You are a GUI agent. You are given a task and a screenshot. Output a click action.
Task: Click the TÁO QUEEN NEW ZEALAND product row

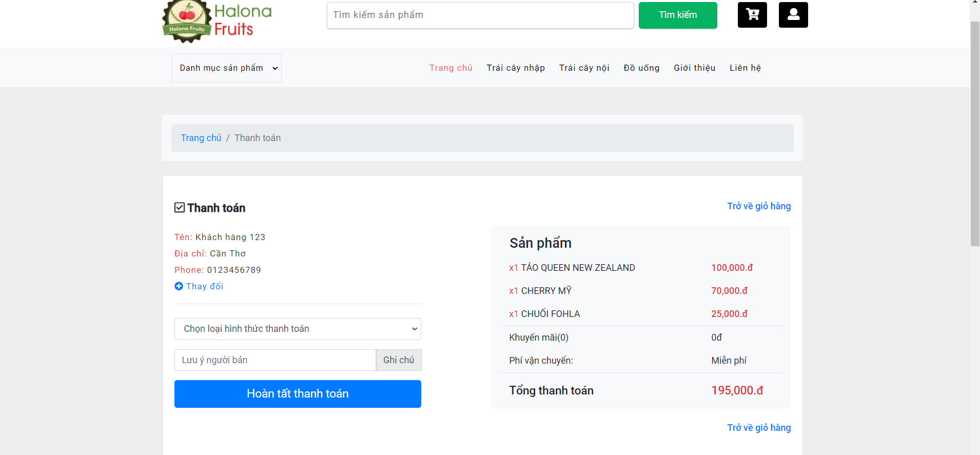tap(640, 268)
